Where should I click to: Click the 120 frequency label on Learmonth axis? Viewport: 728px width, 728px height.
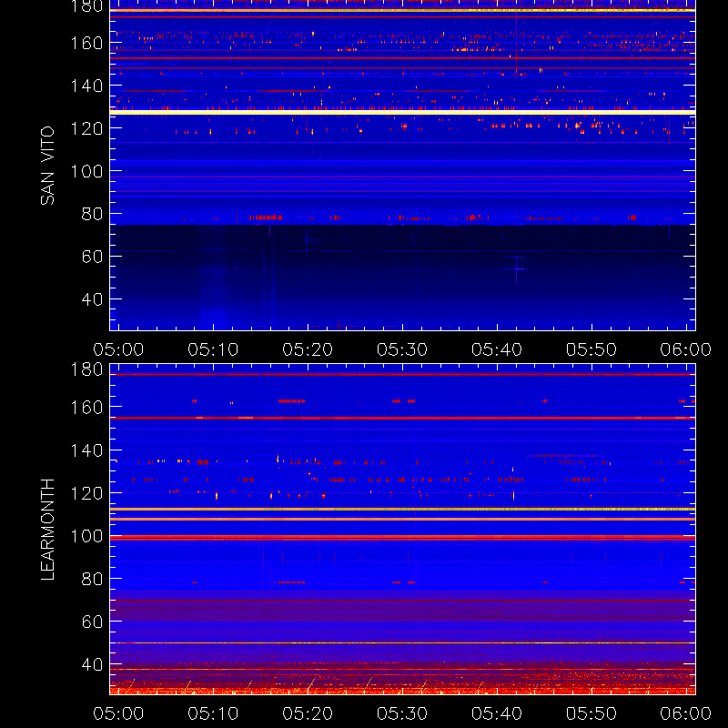click(x=86, y=492)
